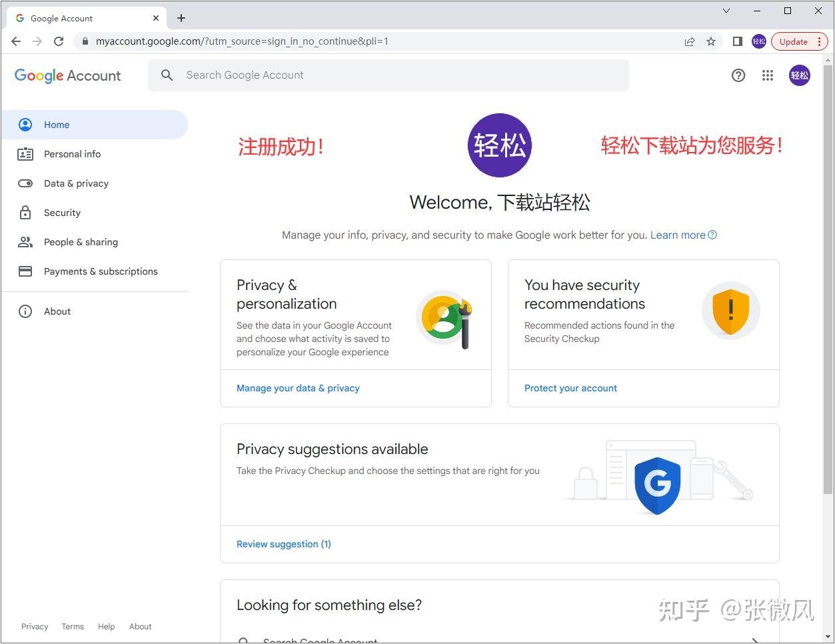
Task: Click Review suggestion (1) link
Action: tap(284, 544)
